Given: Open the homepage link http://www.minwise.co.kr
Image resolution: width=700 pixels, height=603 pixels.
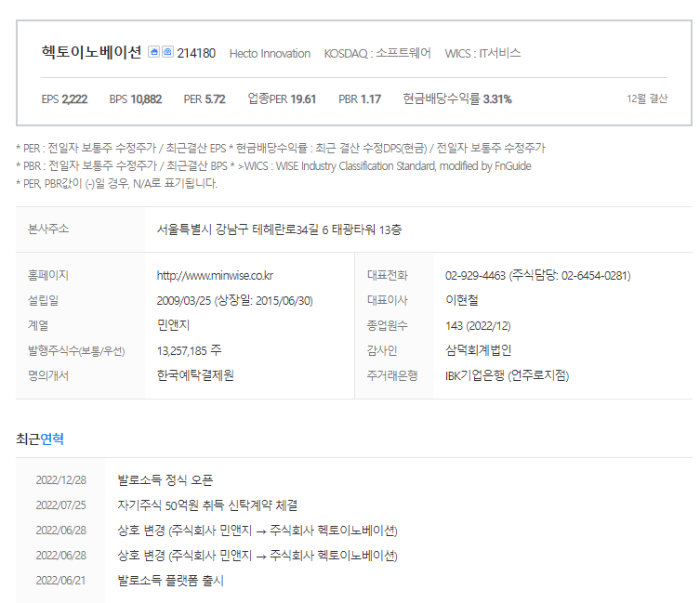Looking at the screenshot, I should (215, 275).
